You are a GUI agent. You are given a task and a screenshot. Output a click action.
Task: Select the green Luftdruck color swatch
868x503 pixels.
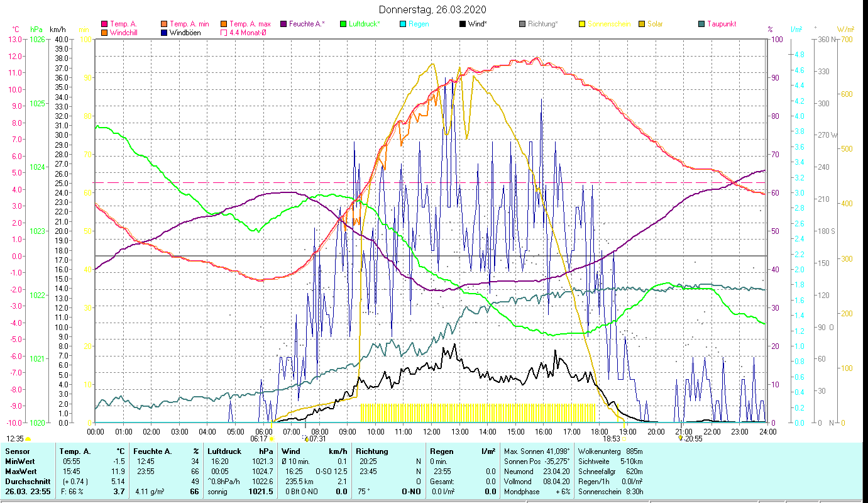click(343, 25)
